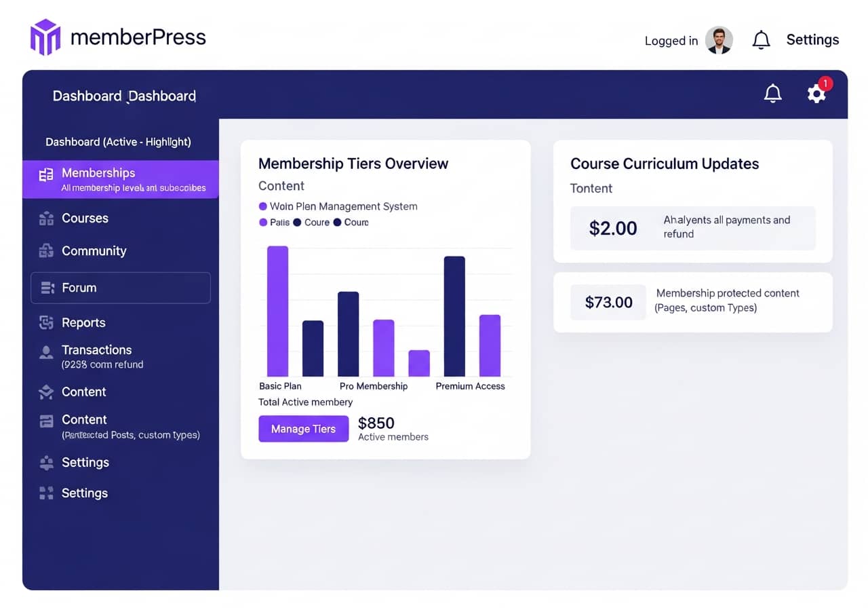
Task: Select the Reports icon
Action: click(x=45, y=322)
